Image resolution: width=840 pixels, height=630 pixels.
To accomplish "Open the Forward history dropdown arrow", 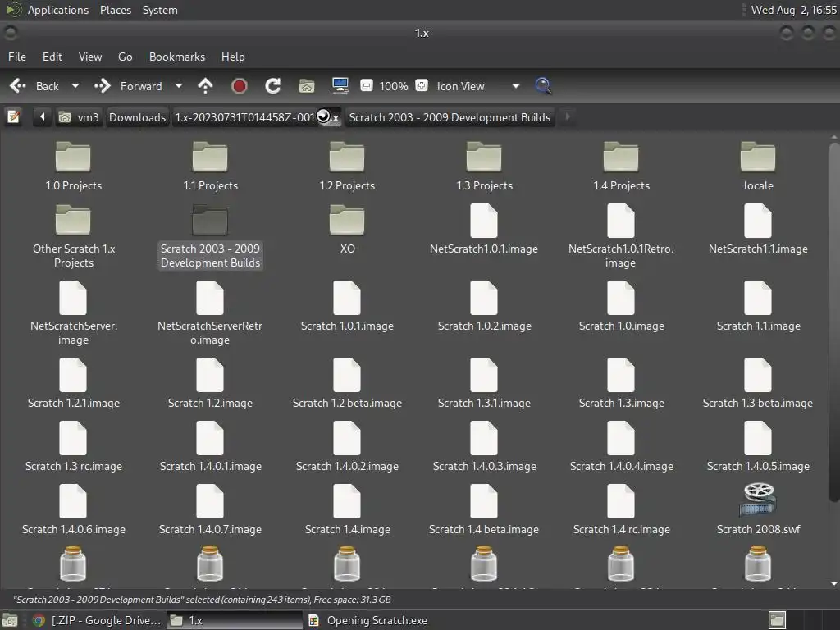I will (179, 85).
